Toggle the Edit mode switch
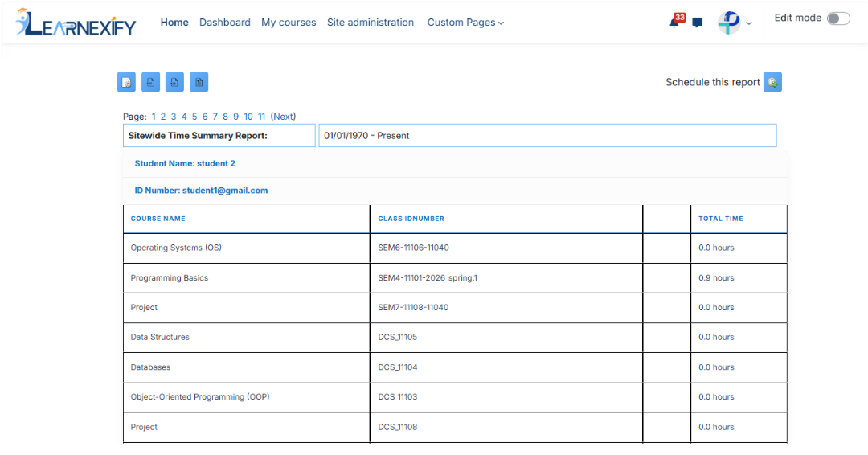 (838, 18)
